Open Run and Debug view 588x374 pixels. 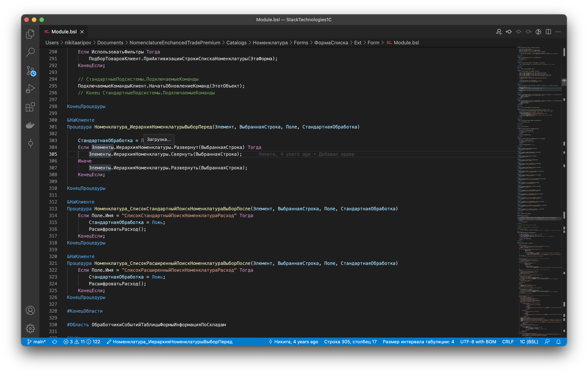(30, 89)
